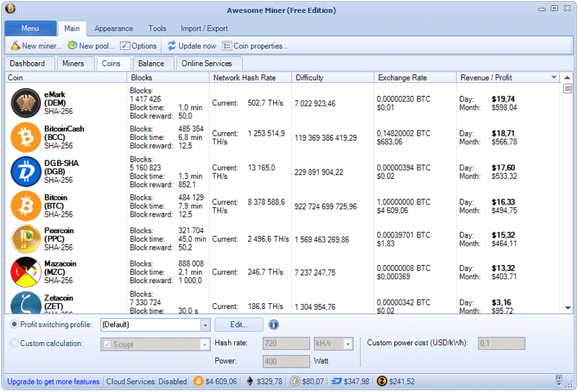Select the Custom calculation radio button

pyautogui.click(x=14, y=344)
